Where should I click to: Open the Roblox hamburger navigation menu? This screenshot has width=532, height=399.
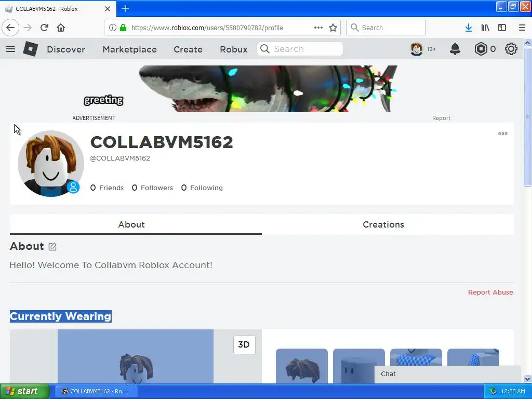[x=10, y=49]
